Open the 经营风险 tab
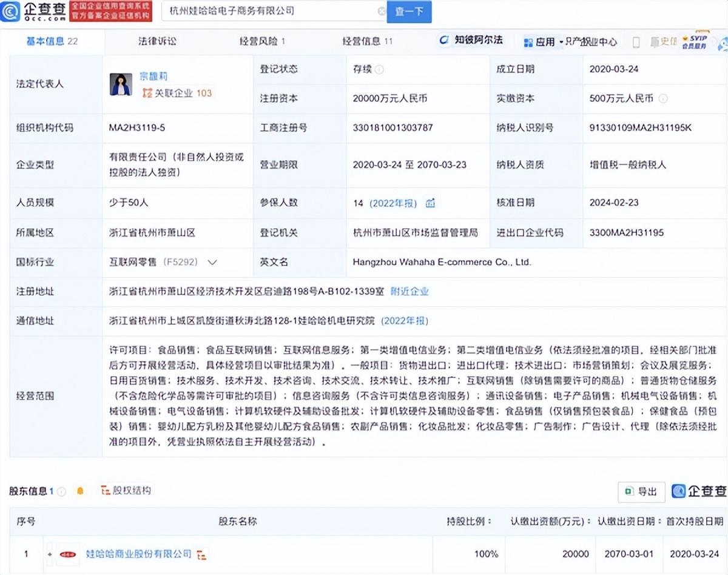728x575 pixels. (261, 41)
